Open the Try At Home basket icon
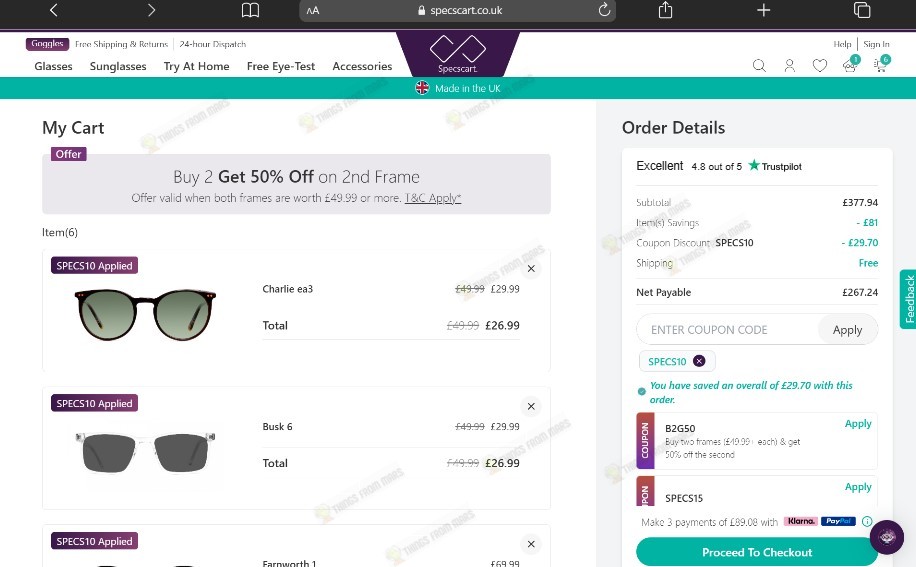This screenshot has height=567, width=916. 851,64
